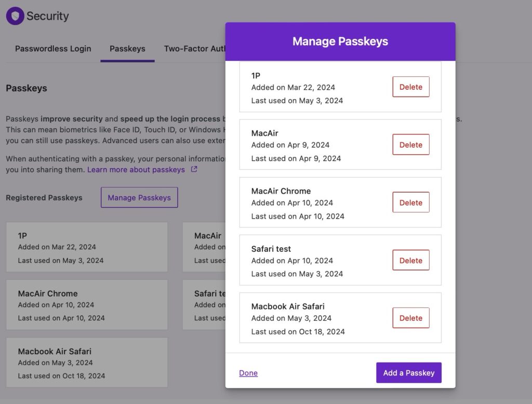Image resolution: width=532 pixels, height=404 pixels.
Task: Click the external link icon after Learn more
Action: (194, 169)
